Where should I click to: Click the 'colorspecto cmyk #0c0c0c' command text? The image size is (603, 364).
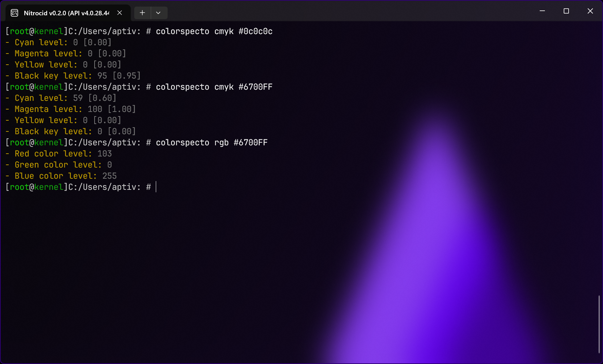[x=214, y=31]
